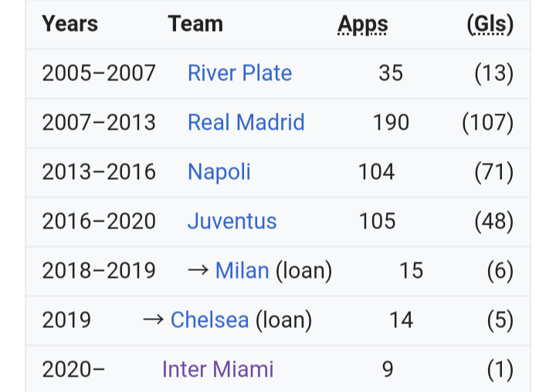Image resolution: width=556 pixels, height=392 pixels.
Task: Click the 2020– years cell
Action: pyautogui.click(x=73, y=370)
